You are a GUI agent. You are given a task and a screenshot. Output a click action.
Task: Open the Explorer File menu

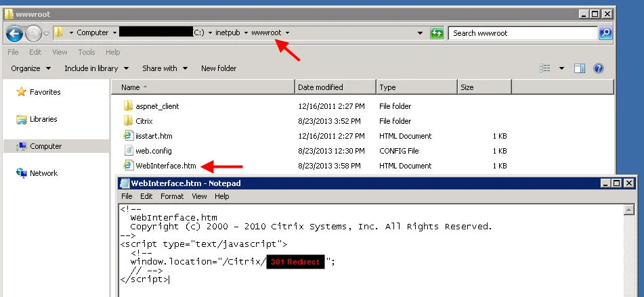coord(13,52)
